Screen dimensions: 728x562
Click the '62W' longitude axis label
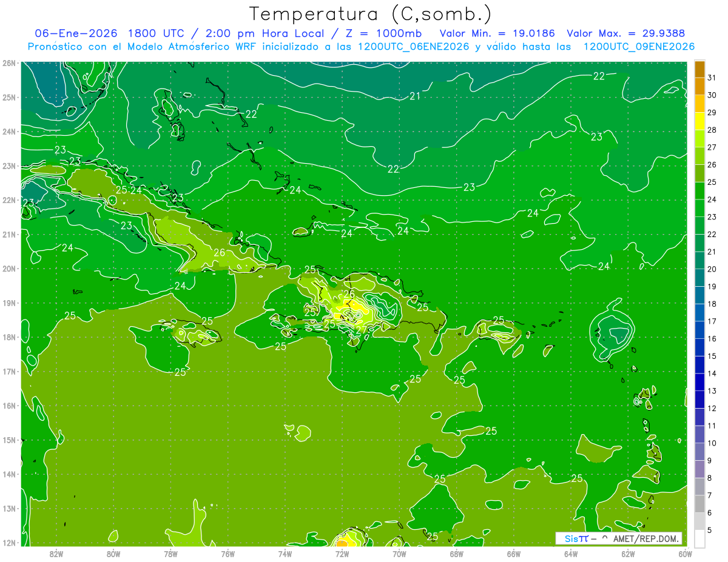pos(628,554)
